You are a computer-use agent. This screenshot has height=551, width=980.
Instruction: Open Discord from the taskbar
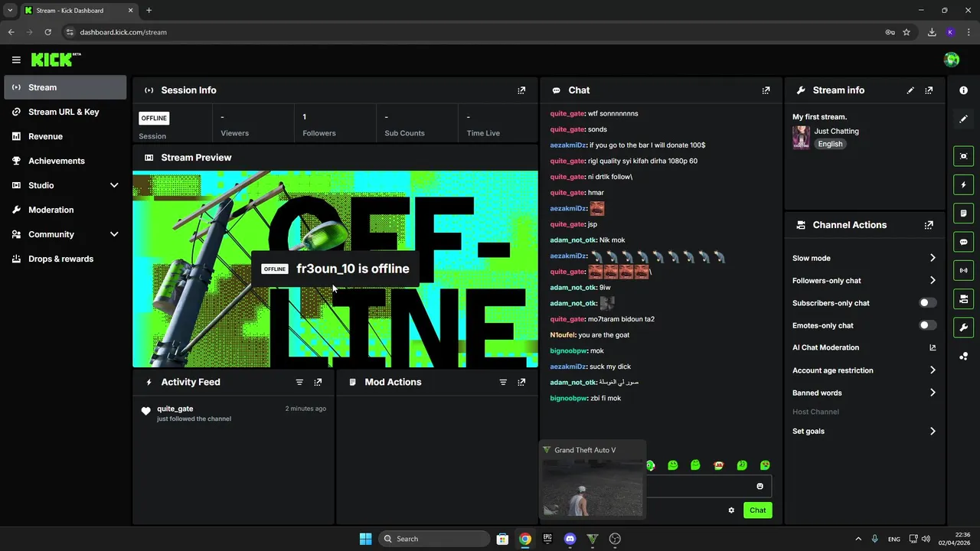click(570, 539)
